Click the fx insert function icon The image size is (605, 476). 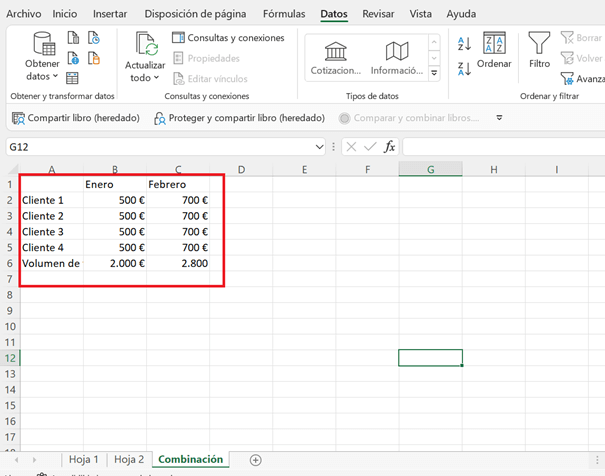(389, 147)
